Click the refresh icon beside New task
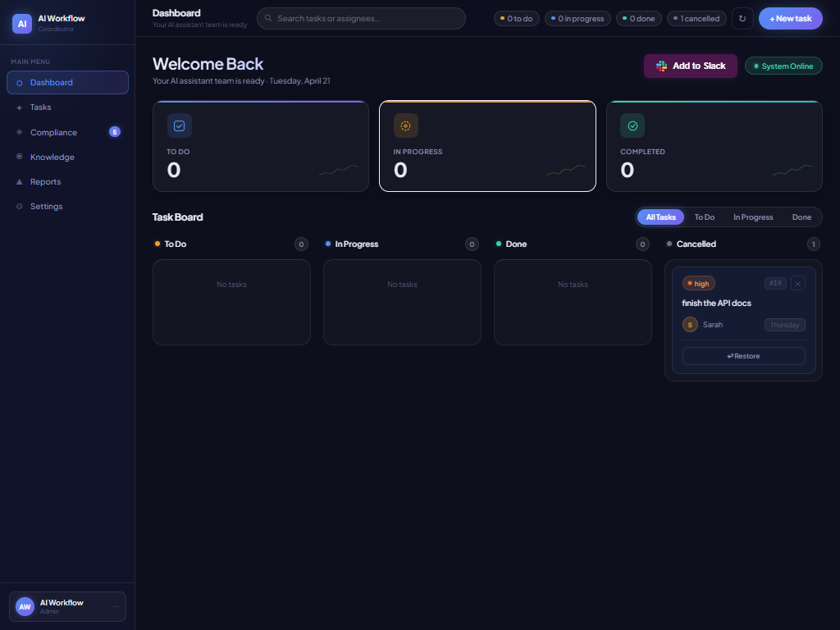 point(742,17)
